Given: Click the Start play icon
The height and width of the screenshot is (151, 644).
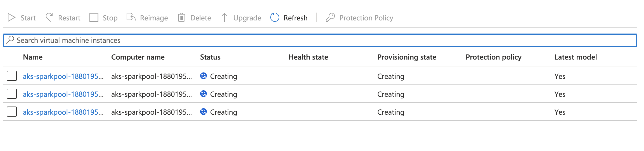Looking at the screenshot, I should (11, 18).
